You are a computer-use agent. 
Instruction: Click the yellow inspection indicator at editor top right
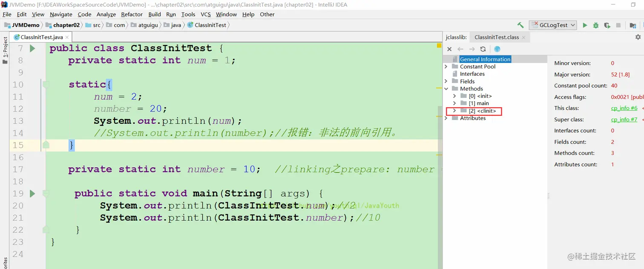point(439,45)
